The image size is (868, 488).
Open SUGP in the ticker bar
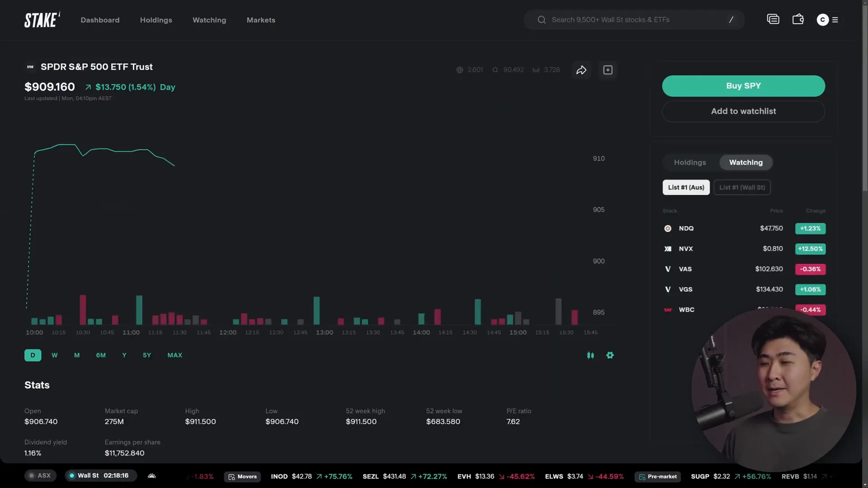click(x=731, y=477)
